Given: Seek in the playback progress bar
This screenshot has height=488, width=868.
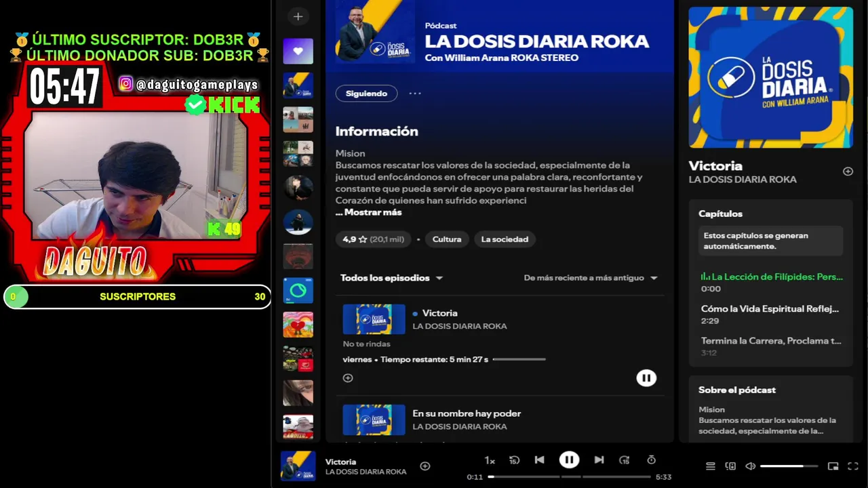Looking at the screenshot, I should [x=570, y=477].
